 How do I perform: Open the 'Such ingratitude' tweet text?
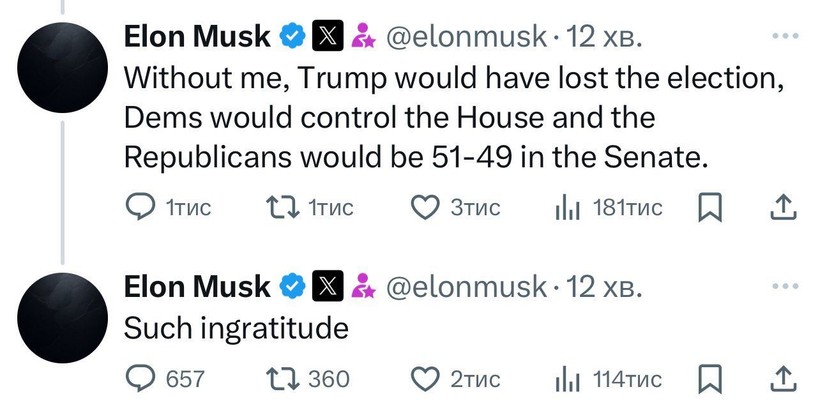tap(235, 328)
